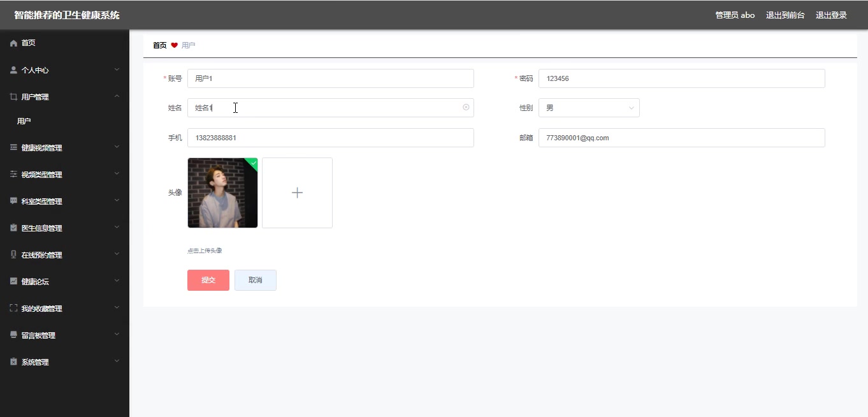
Task: Click the chart icon beside 健康论坛
Action: (13, 281)
